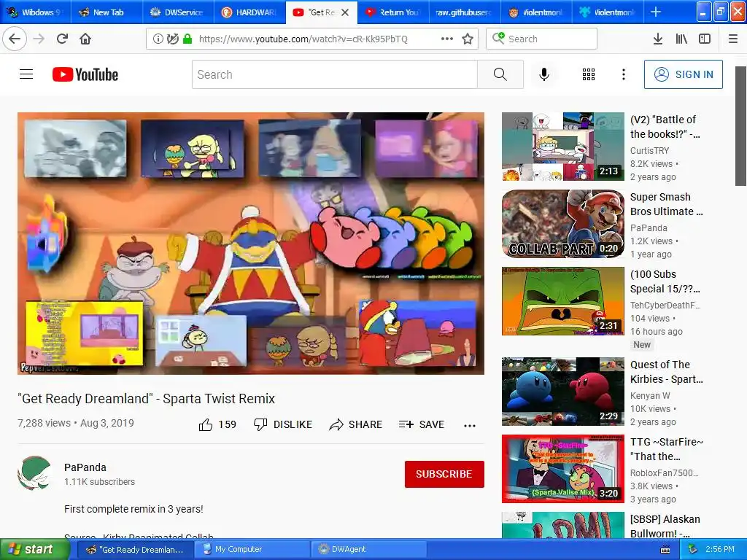This screenshot has width=747, height=560.
Task: Subscribe to PaPanda channel
Action: tap(444, 474)
